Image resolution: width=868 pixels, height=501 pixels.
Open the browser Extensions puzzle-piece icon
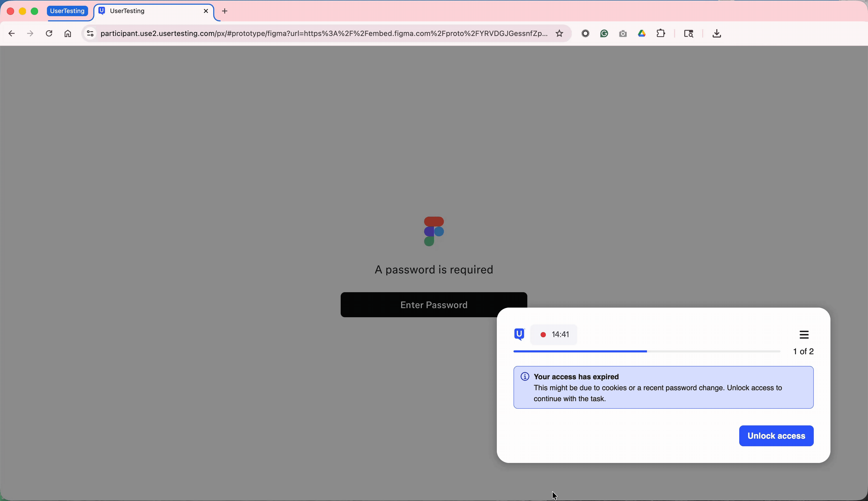(x=661, y=33)
